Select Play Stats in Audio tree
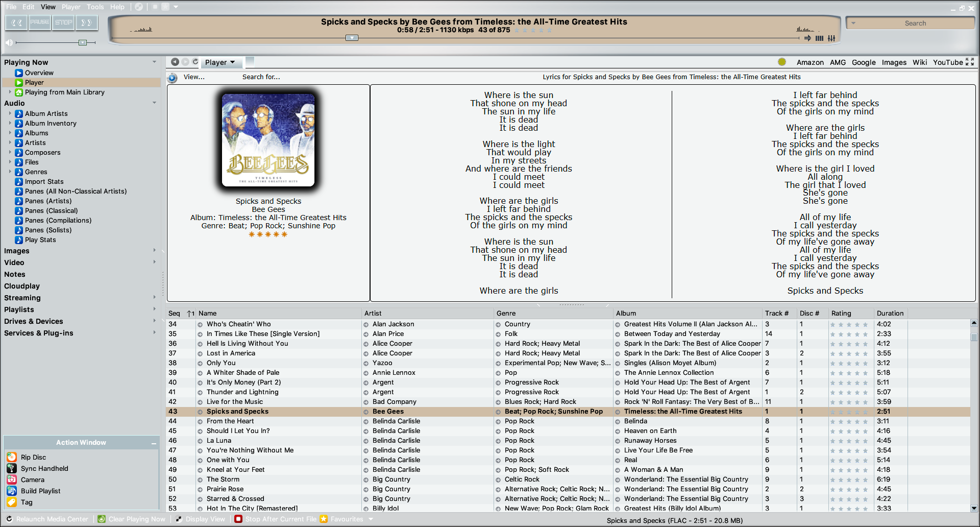The image size is (980, 527). coord(40,240)
